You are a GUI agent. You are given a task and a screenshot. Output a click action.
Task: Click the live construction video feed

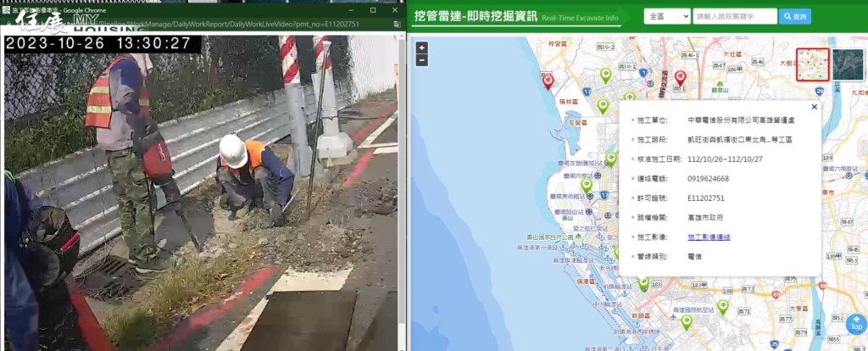[202, 195]
